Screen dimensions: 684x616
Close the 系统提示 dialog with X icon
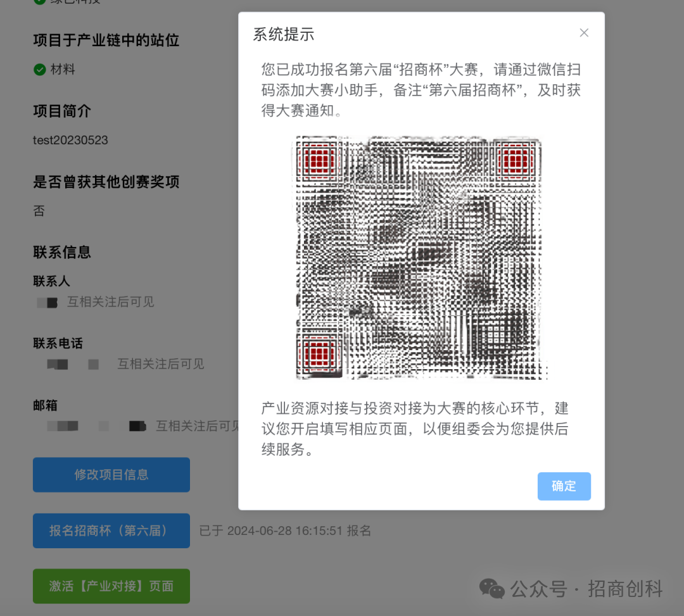point(584,33)
